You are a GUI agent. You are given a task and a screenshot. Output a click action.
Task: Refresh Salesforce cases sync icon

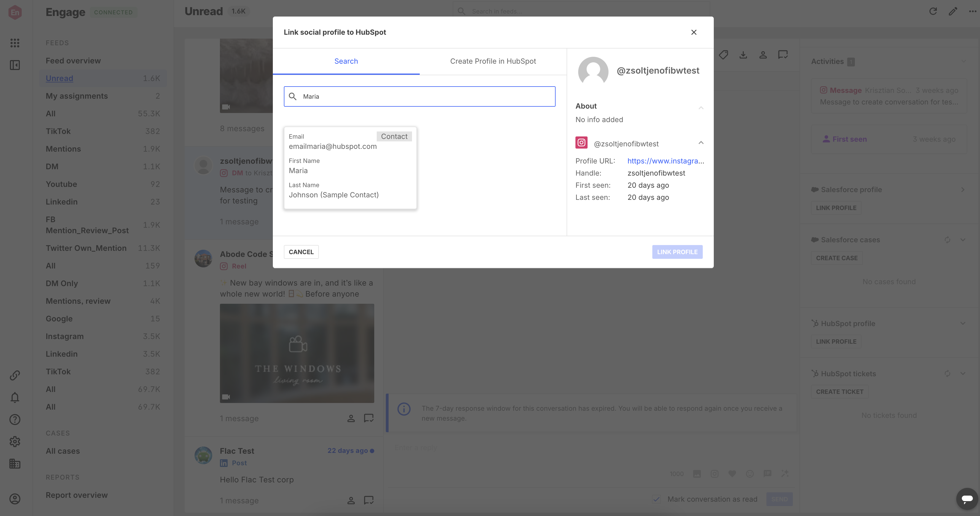pyautogui.click(x=947, y=240)
